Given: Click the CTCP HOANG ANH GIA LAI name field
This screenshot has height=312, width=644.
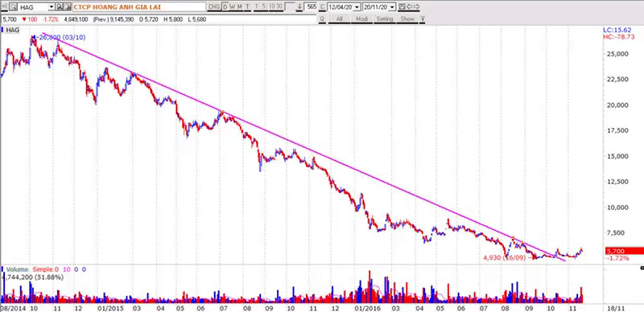Looking at the screenshot, I should tap(139, 7).
